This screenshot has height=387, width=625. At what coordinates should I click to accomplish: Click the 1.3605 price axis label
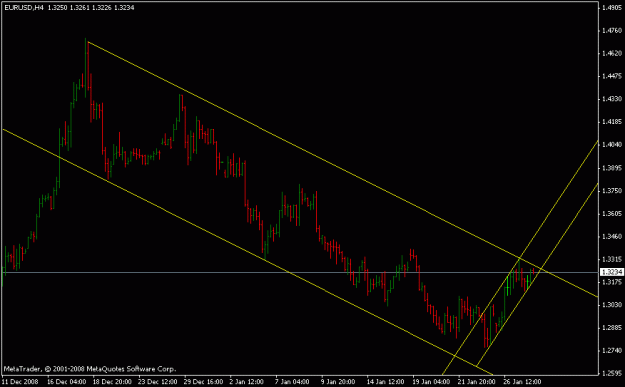pos(612,214)
